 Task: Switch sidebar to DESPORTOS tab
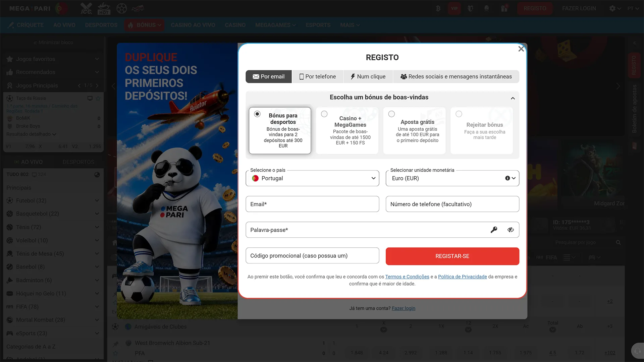(78, 162)
